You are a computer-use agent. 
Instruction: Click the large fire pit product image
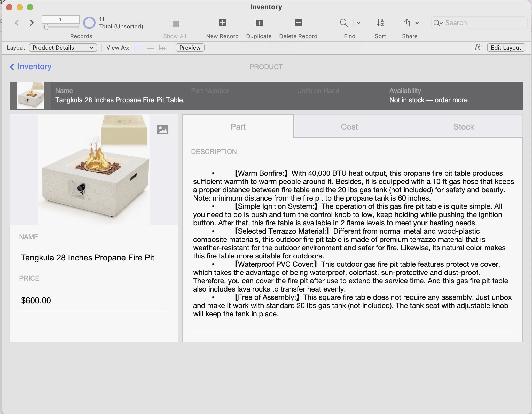click(94, 170)
